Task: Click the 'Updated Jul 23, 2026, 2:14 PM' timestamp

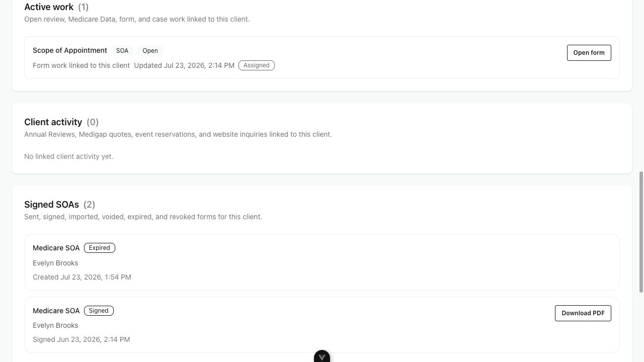Action: pos(184,65)
